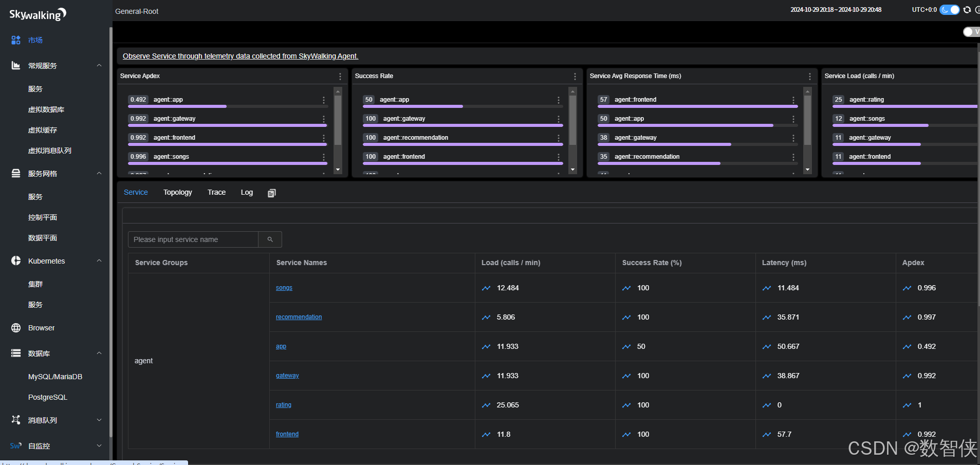Click the search magnifier button
This screenshot has height=465, width=980.
coord(270,239)
